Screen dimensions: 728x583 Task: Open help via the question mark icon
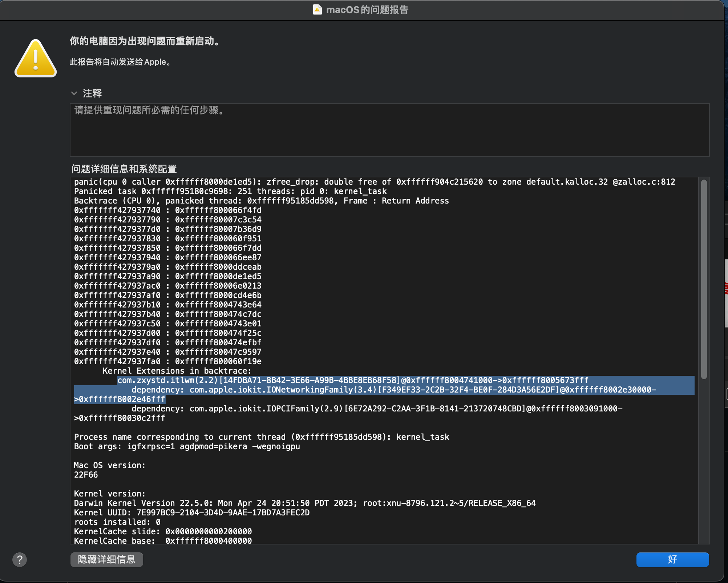[x=20, y=560]
